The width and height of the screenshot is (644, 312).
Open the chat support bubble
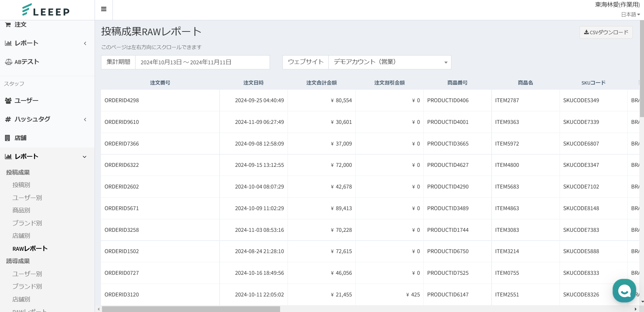click(x=624, y=290)
